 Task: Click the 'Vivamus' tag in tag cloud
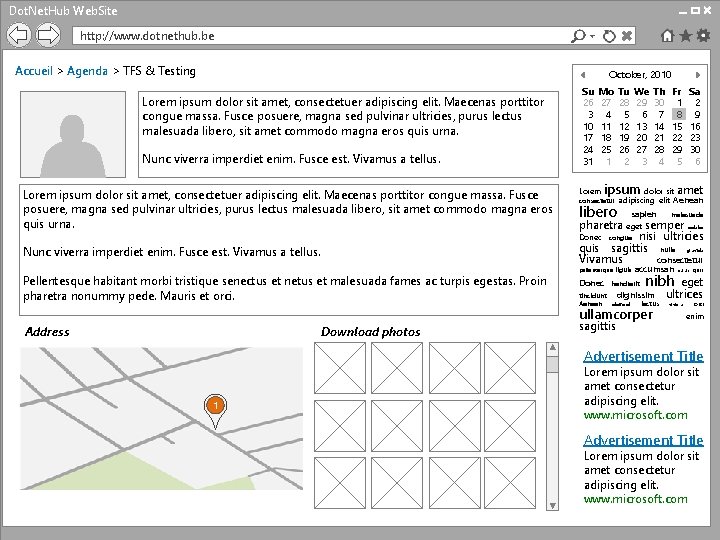(x=601, y=259)
